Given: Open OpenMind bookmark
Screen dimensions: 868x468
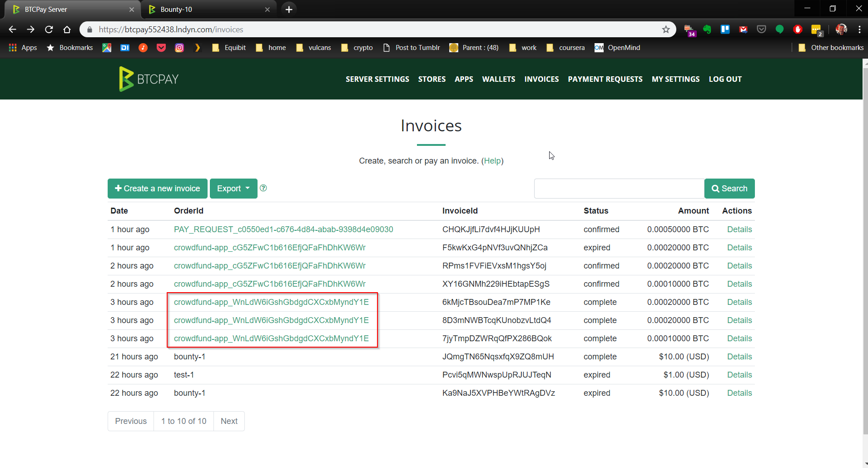Looking at the screenshot, I should tap(618, 48).
